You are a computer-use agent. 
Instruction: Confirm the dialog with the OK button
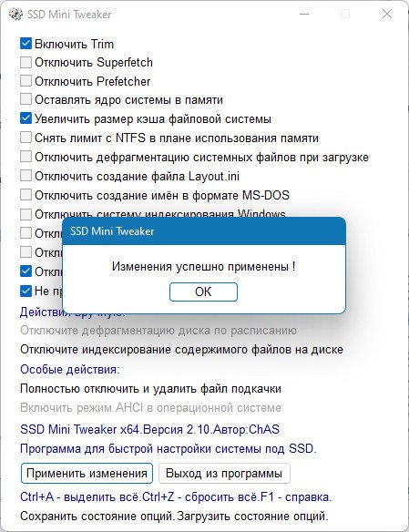[x=203, y=292]
